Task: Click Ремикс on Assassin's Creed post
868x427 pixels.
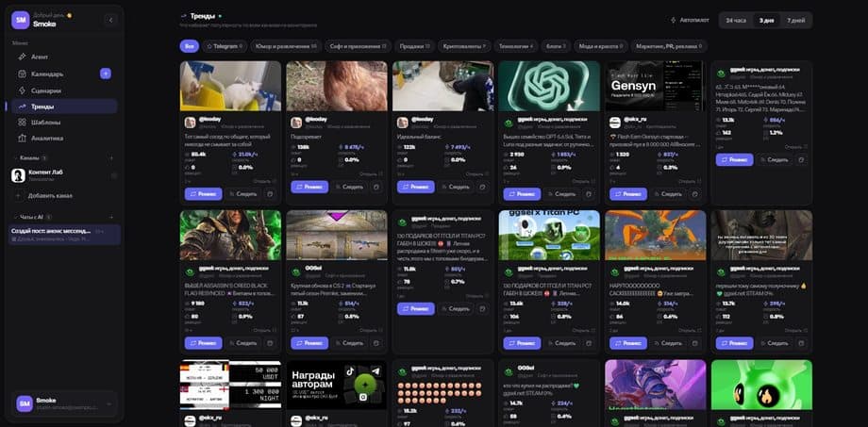Action: 203,343
